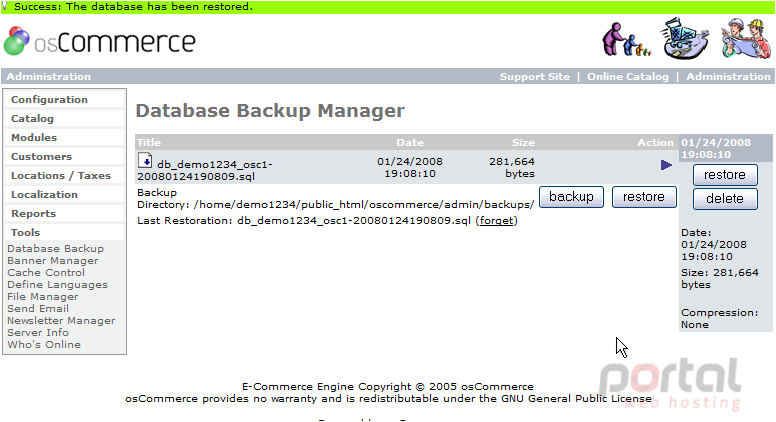Open the Online Catalog header link
Screen dimensions: 776x422
pos(628,77)
